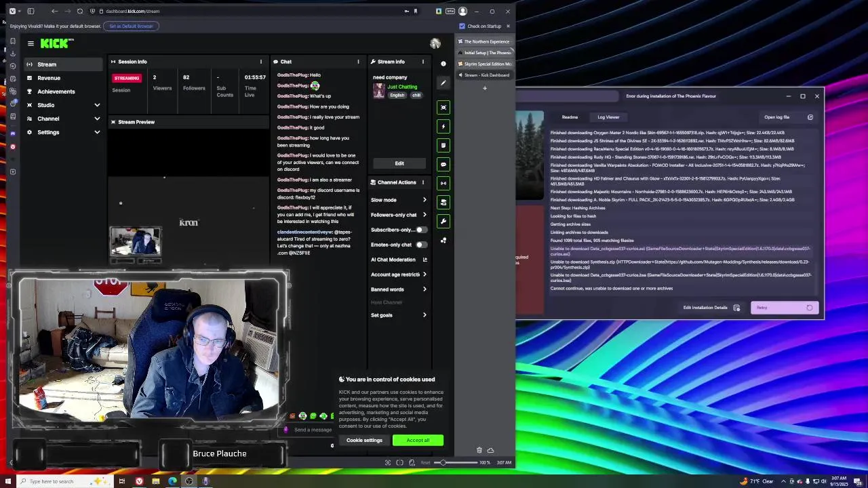Viewport: 868px width, 488px height.
Task: Toggle the Vivaldi side panel
Action: 31,11
